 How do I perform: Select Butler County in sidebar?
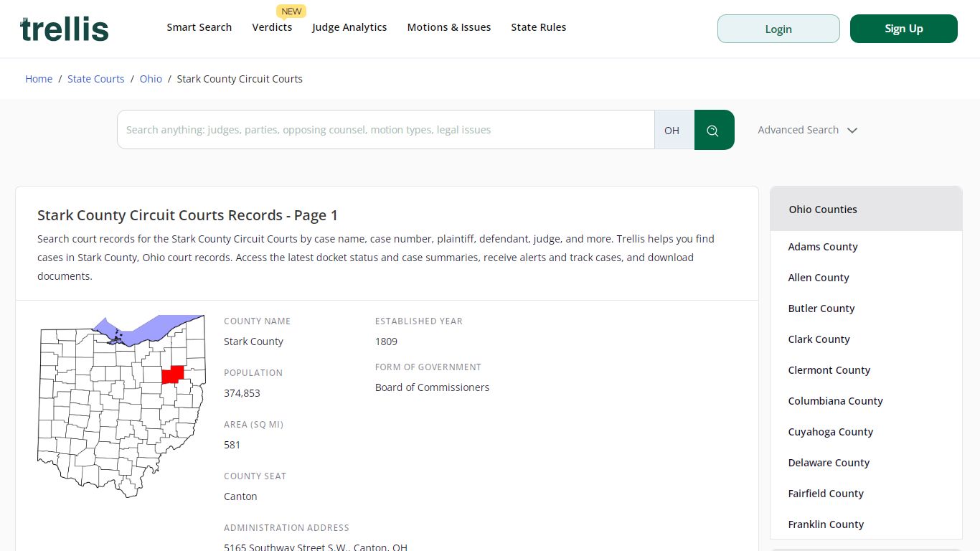tap(821, 309)
